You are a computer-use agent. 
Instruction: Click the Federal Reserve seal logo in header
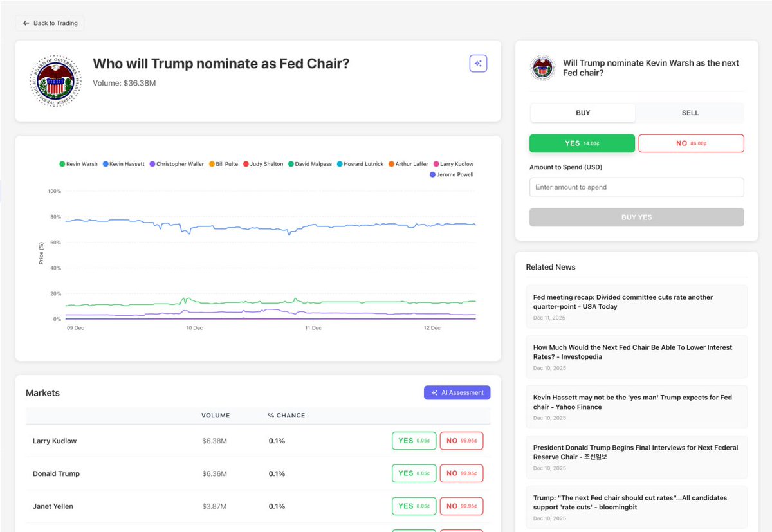[56, 80]
